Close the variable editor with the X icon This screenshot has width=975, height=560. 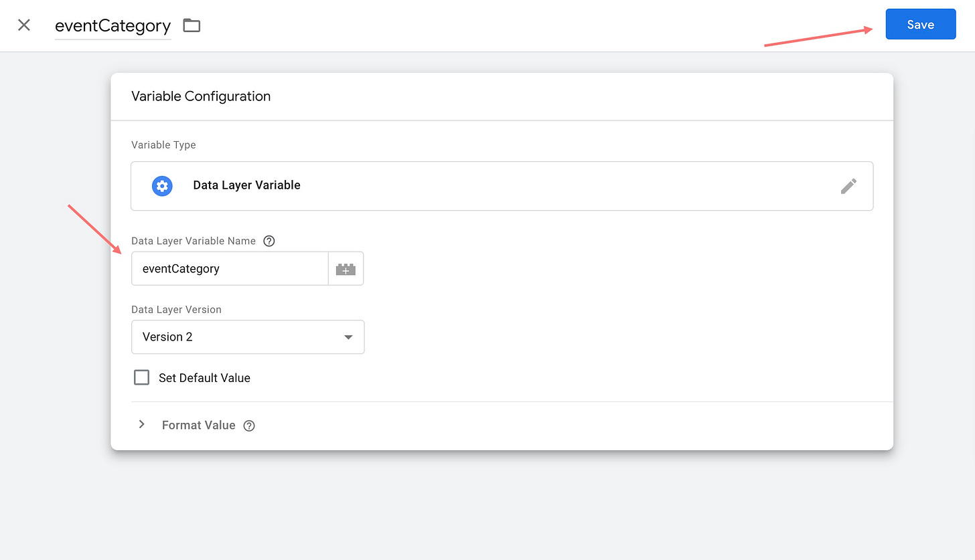24,25
